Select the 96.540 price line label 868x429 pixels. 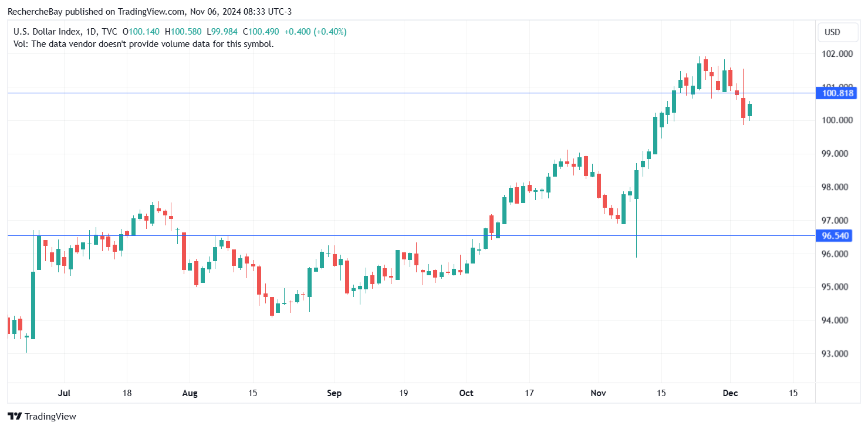(x=836, y=235)
